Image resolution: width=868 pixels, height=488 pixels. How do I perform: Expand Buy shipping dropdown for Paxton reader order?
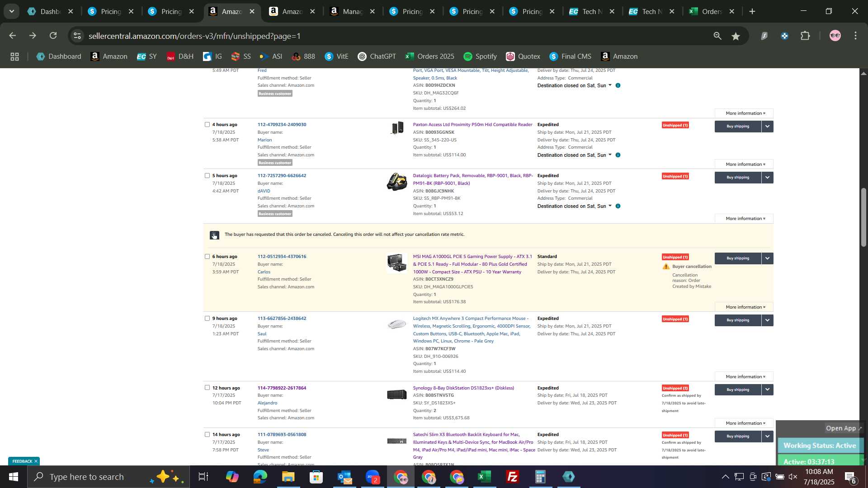pos(768,127)
